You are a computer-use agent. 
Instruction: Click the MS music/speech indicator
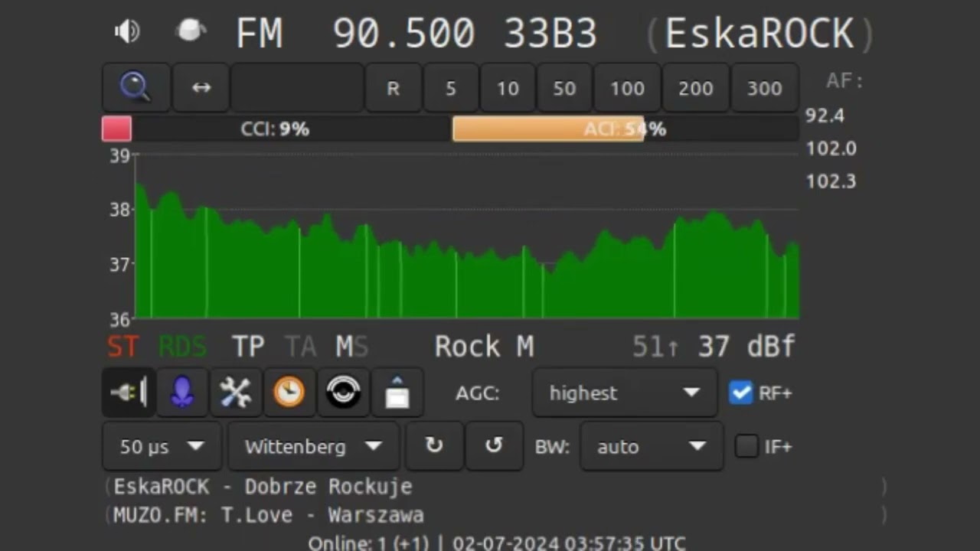(351, 347)
